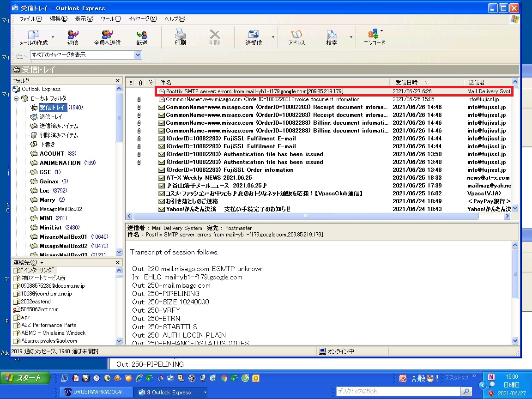Open the 編集(E) menu
This screenshot has height=399, width=532.
[x=58, y=19]
